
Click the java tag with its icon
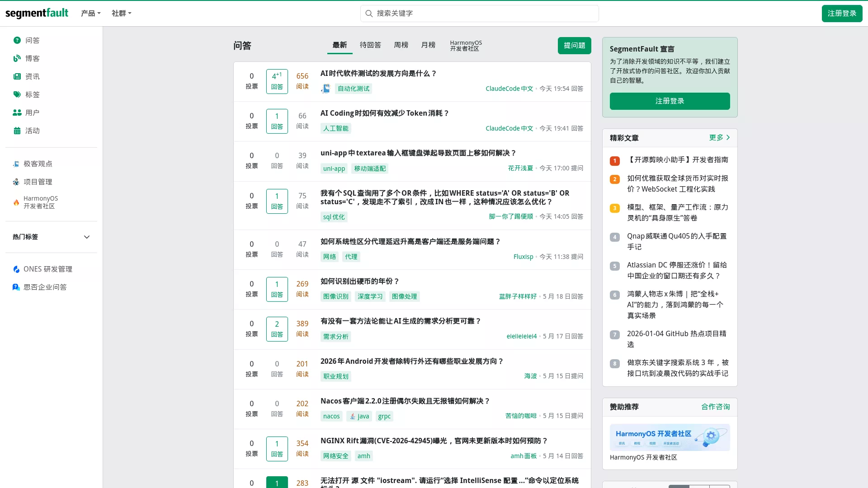(x=359, y=416)
